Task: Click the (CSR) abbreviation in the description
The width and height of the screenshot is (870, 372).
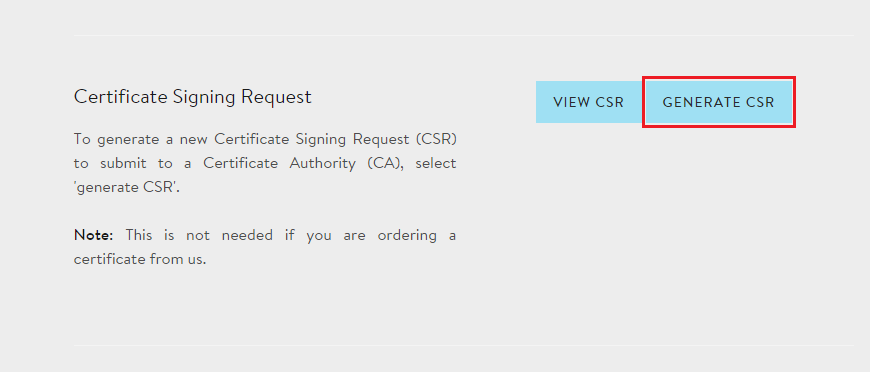Action: (436, 139)
